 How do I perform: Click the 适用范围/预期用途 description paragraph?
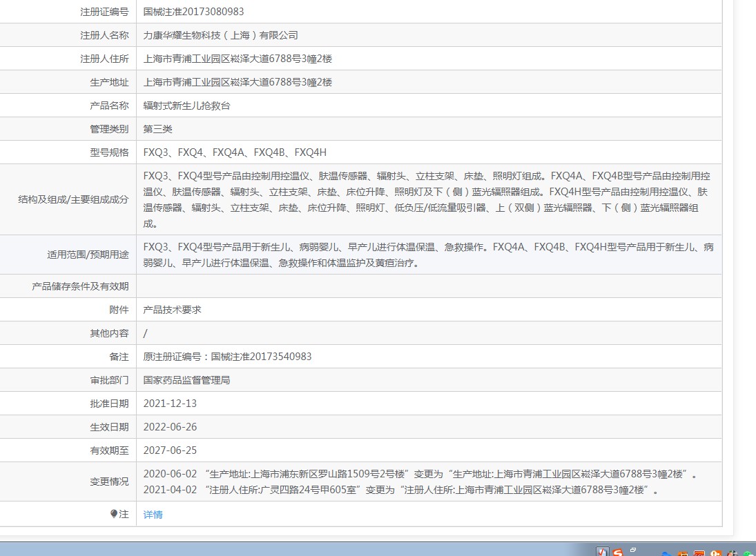[428, 255]
